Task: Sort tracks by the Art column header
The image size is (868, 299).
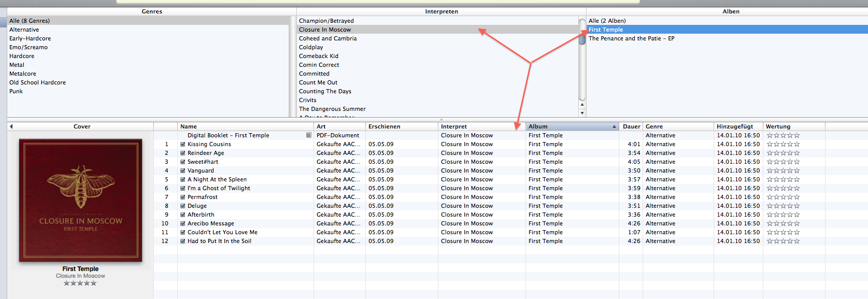Action: pos(339,126)
